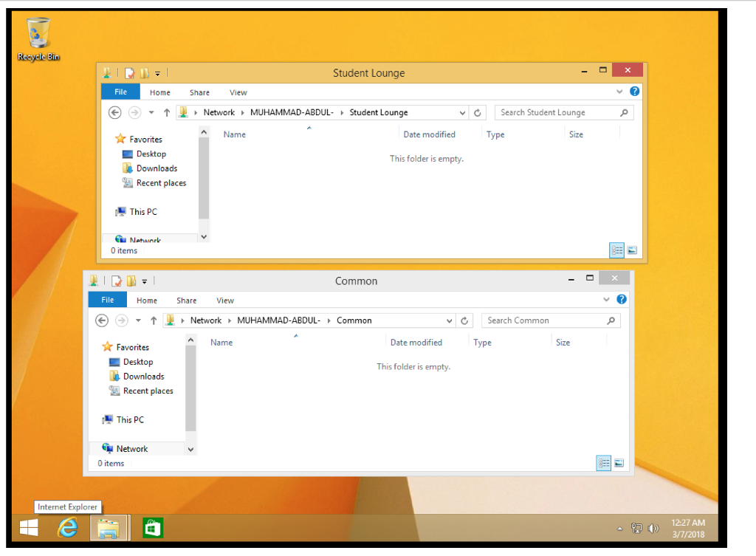Click Network breadcrumb in Student Lounge address bar
756x556 pixels.
pyautogui.click(x=219, y=112)
